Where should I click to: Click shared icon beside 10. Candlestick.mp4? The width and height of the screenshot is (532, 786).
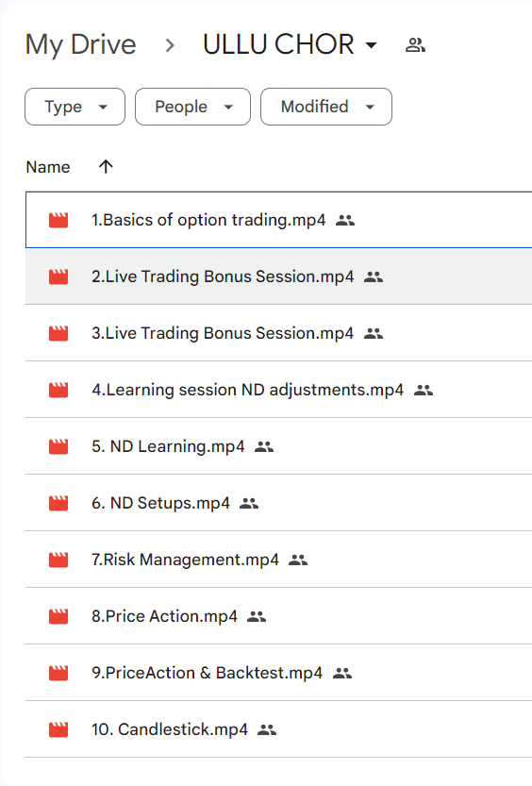(x=267, y=730)
